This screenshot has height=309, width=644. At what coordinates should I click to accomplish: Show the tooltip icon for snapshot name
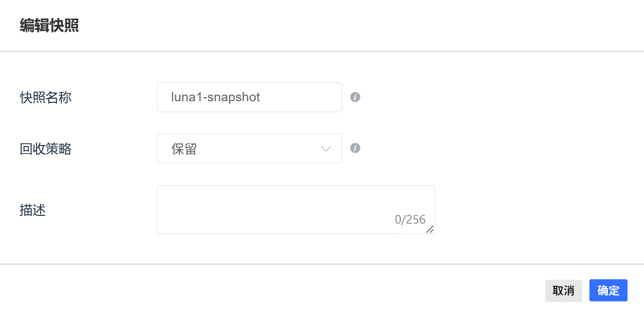355,97
